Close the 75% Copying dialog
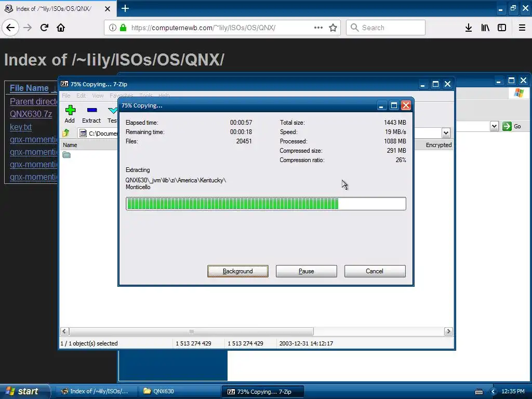 click(x=406, y=105)
